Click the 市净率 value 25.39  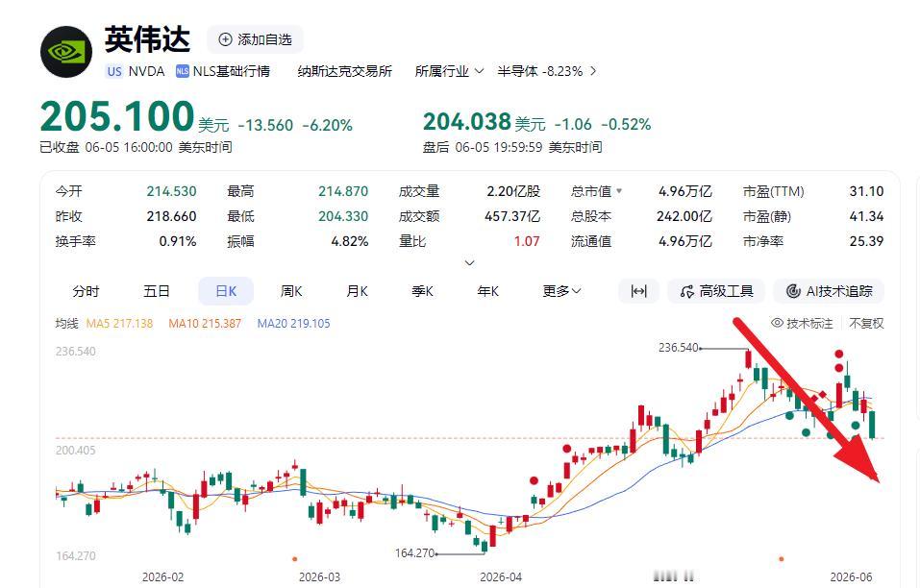(866, 241)
